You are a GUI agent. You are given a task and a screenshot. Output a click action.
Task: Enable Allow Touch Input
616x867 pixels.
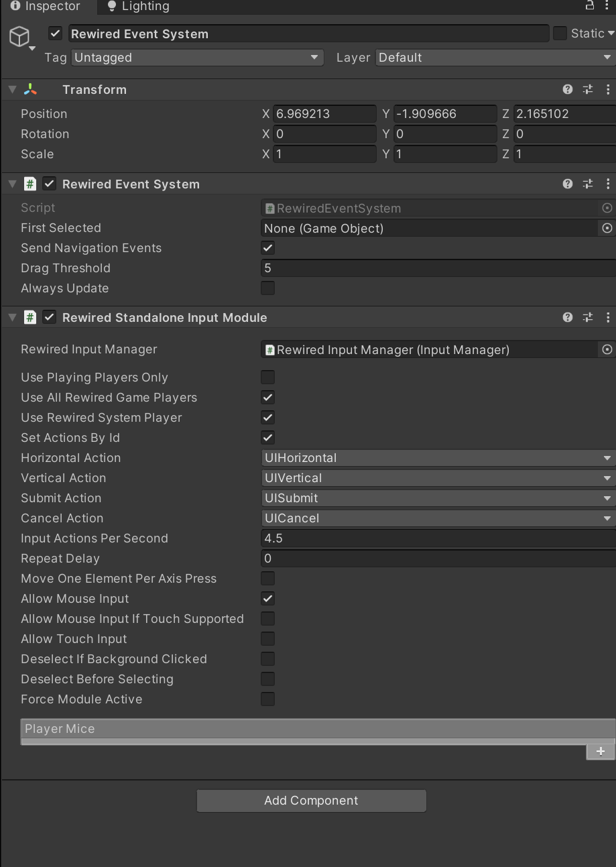coord(268,639)
